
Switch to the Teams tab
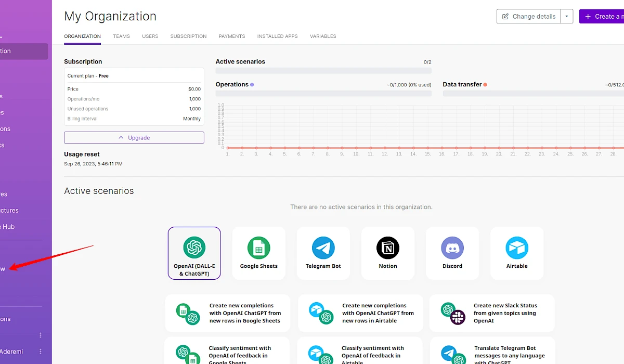point(121,36)
